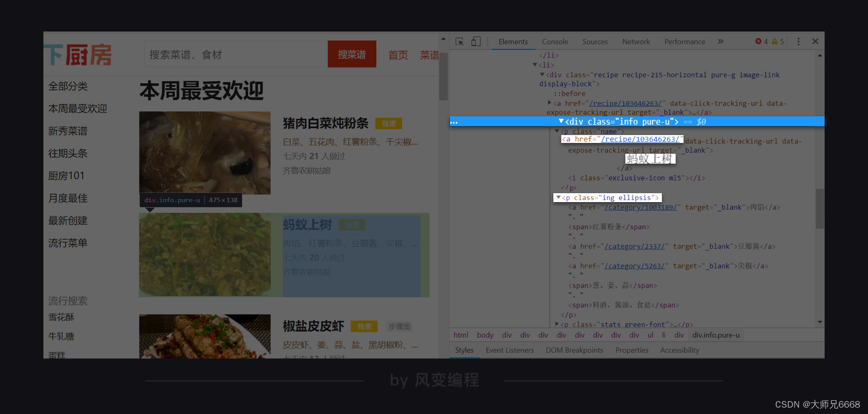Click the /recipe/103646263/ href in p.name
Screen dimensions: 868x414
pos(640,139)
